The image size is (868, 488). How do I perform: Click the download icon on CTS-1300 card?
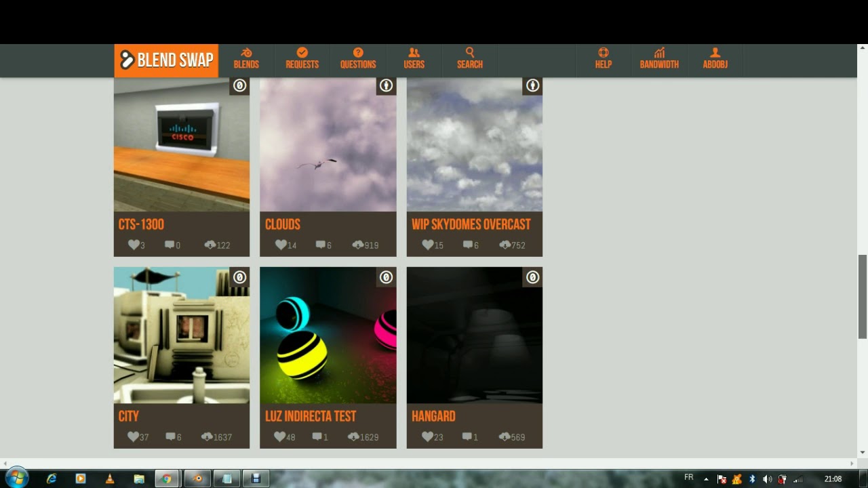pyautogui.click(x=210, y=245)
